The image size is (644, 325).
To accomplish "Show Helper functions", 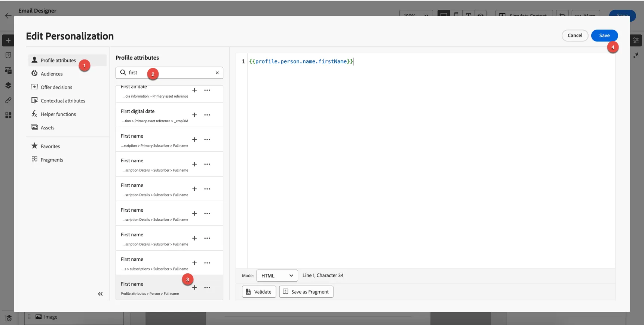I will 67,114.
